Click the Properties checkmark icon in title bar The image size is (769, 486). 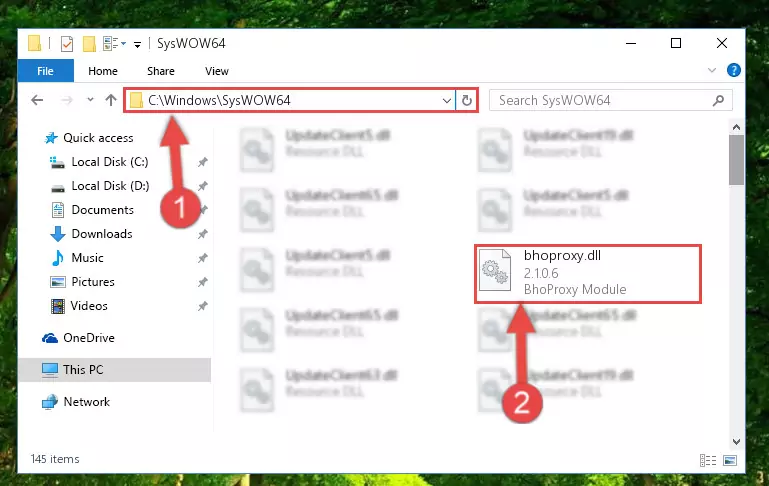click(67, 44)
